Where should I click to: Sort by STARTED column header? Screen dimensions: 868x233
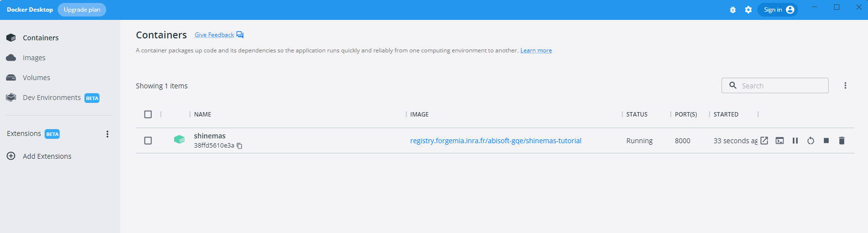coord(726,115)
